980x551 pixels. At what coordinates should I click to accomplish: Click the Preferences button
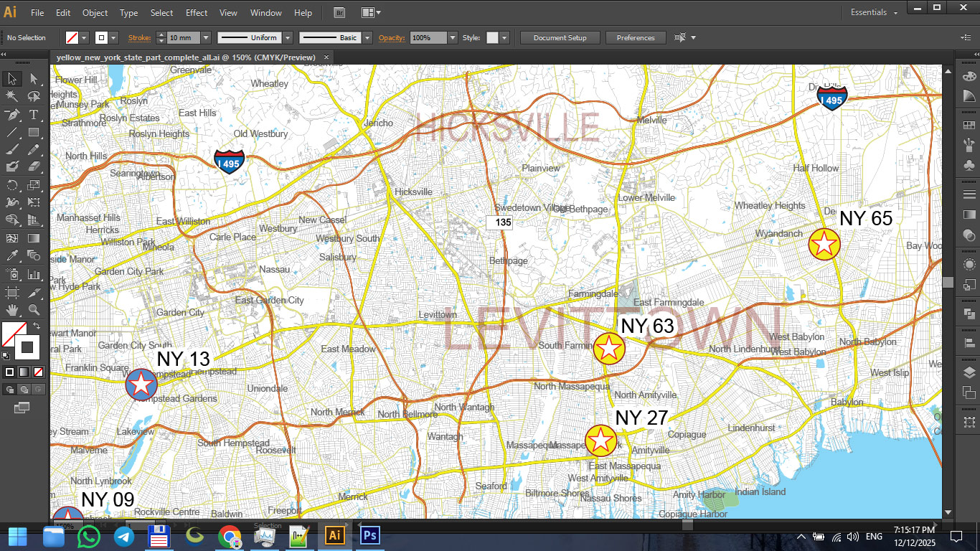point(636,37)
